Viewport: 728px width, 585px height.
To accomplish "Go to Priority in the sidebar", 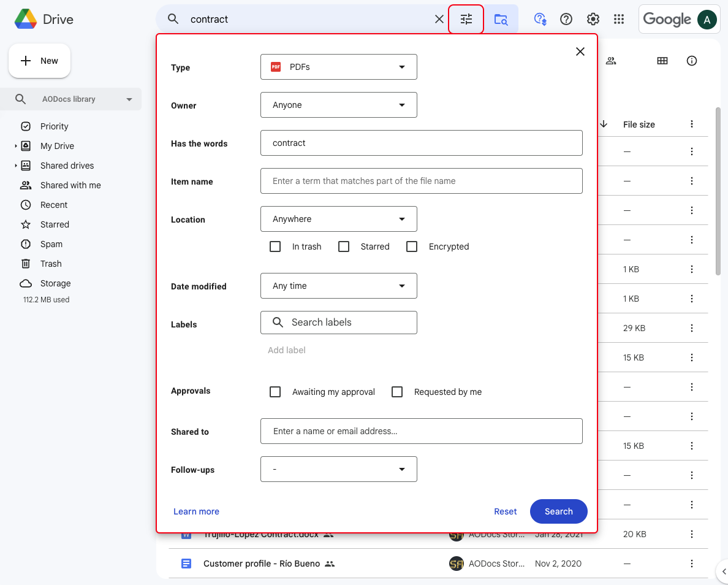I will tap(55, 126).
